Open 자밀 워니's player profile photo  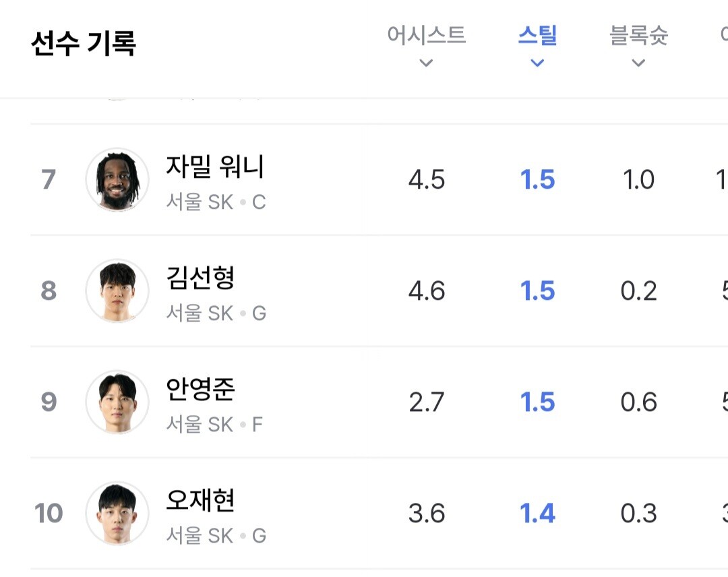point(117,179)
